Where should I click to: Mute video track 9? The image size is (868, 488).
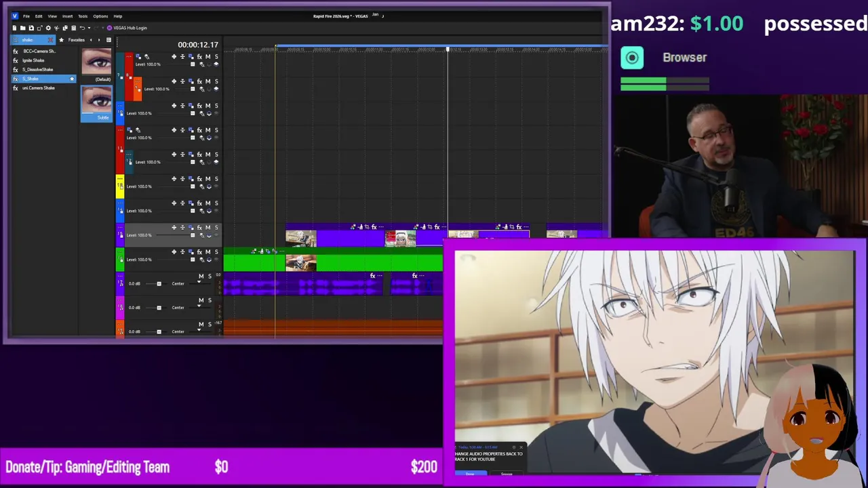208,81
